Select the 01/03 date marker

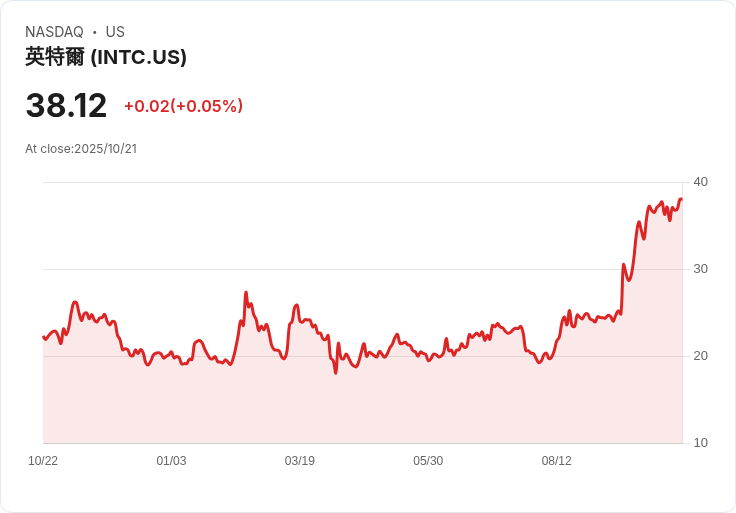(171, 461)
